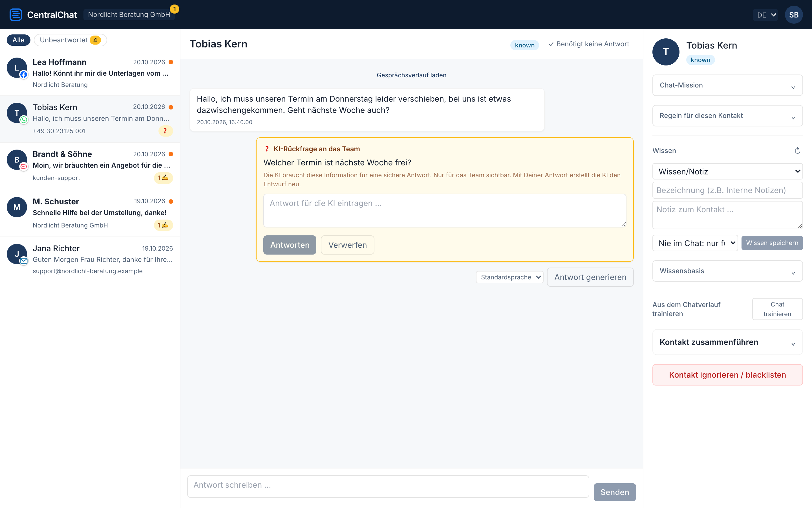Expand the Wissensbasis section
The width and height of the screenshot is (812, 508).
[x=727, y=271]
